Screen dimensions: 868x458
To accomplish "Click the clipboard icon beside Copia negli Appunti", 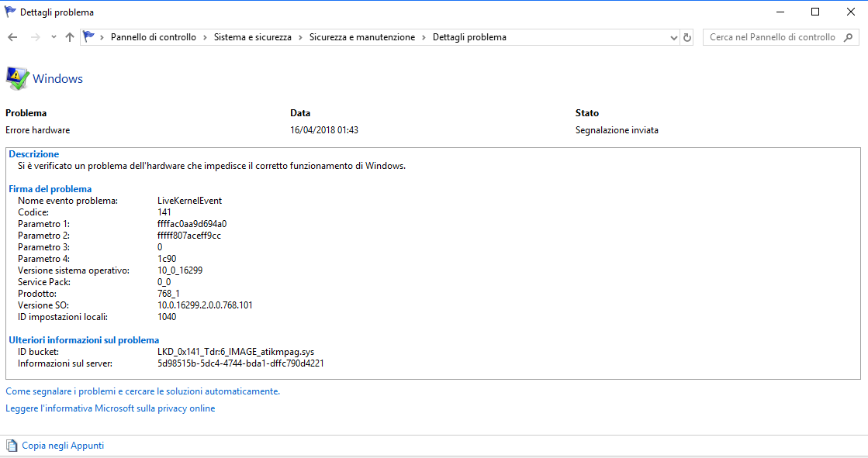I will point(12,446).
